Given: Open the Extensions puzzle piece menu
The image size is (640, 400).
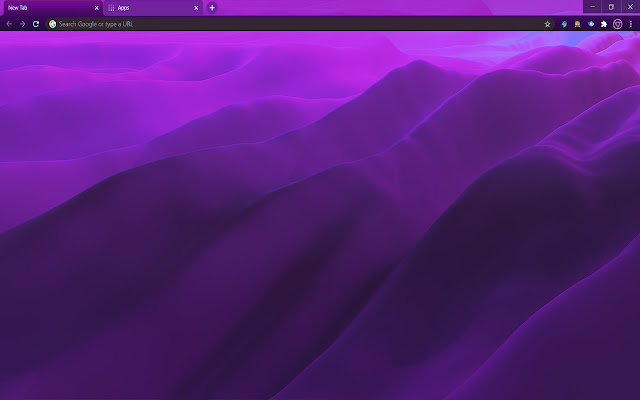Looking at the screenshot, I should pyautogui.click(x=603, y=23).
